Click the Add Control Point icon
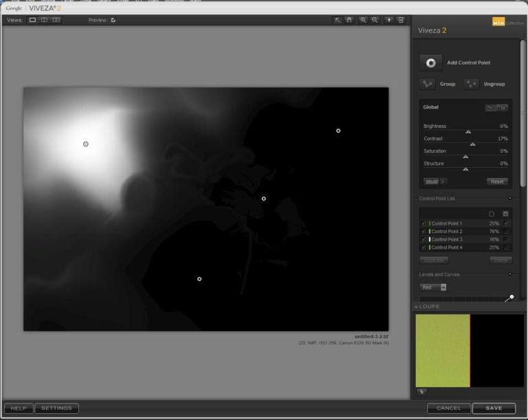528x420 pixels. 431,63
